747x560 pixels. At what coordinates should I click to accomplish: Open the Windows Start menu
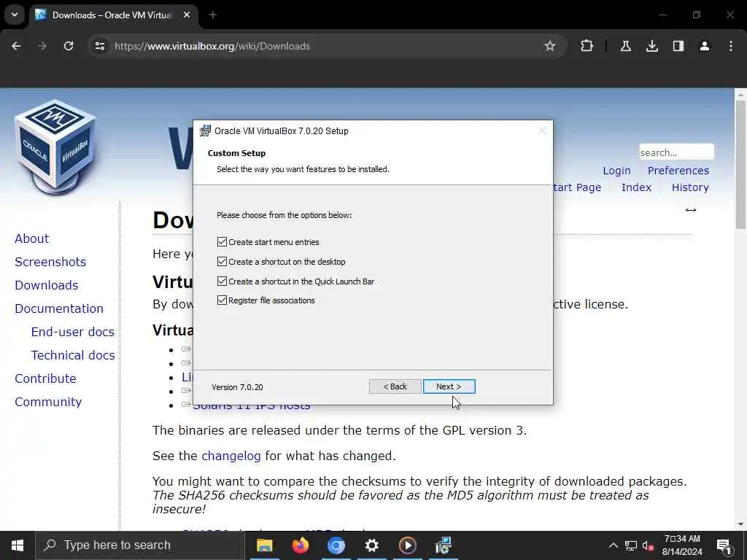18,545
